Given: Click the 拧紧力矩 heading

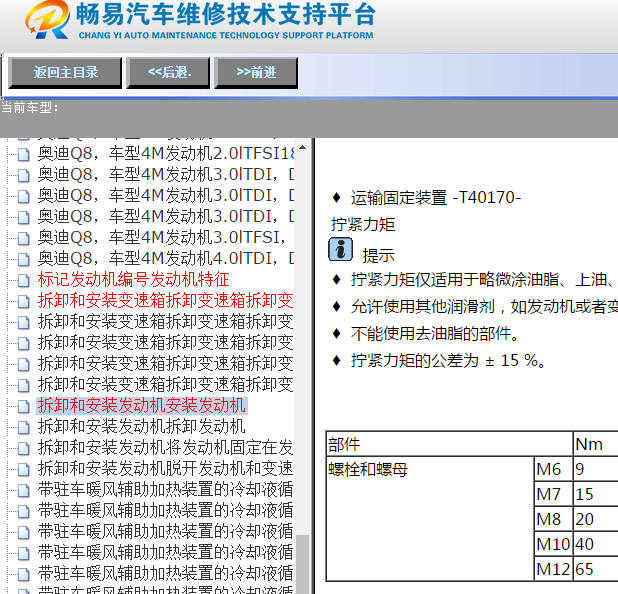Looking at the screenshot, I should point(363,224).
